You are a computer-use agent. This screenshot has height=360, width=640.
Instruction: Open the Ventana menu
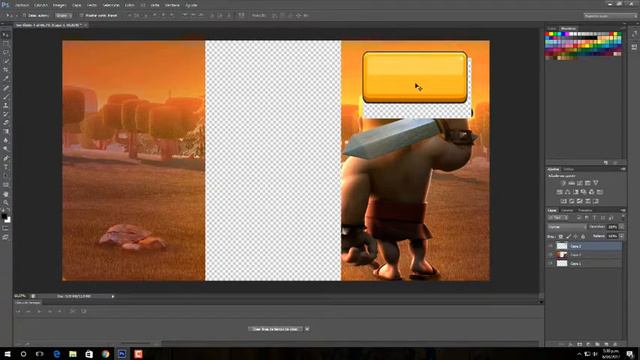(x=172, y=5)
